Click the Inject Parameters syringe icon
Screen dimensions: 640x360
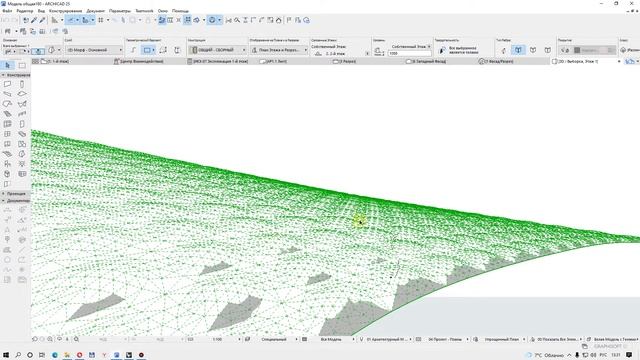coord(42,20)
